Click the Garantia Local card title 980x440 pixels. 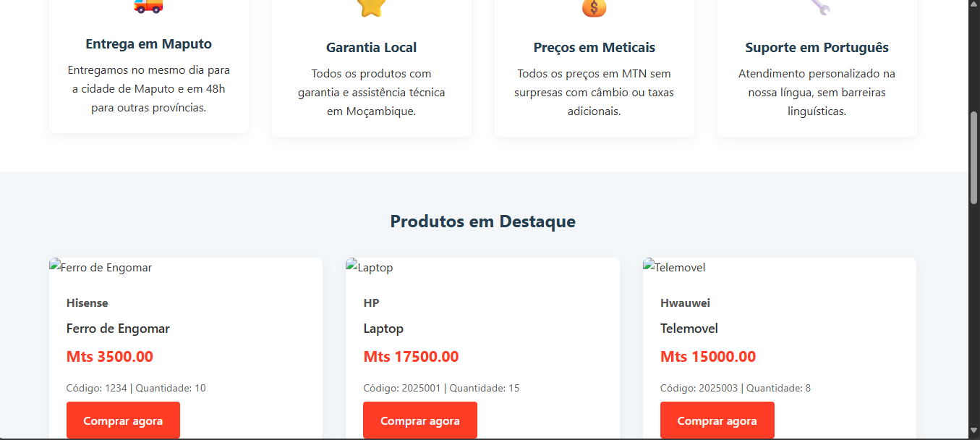(x=371, y=48)
